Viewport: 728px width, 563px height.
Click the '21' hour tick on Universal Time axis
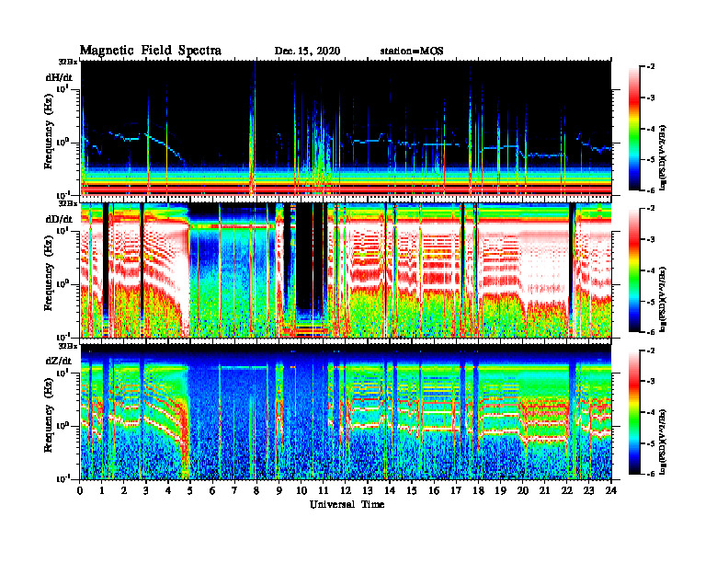pos(544,491)
